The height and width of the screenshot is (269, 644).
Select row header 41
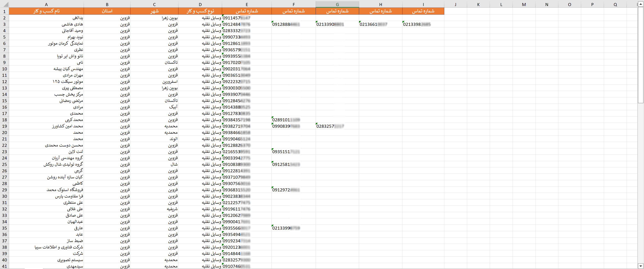pos(4,266)
